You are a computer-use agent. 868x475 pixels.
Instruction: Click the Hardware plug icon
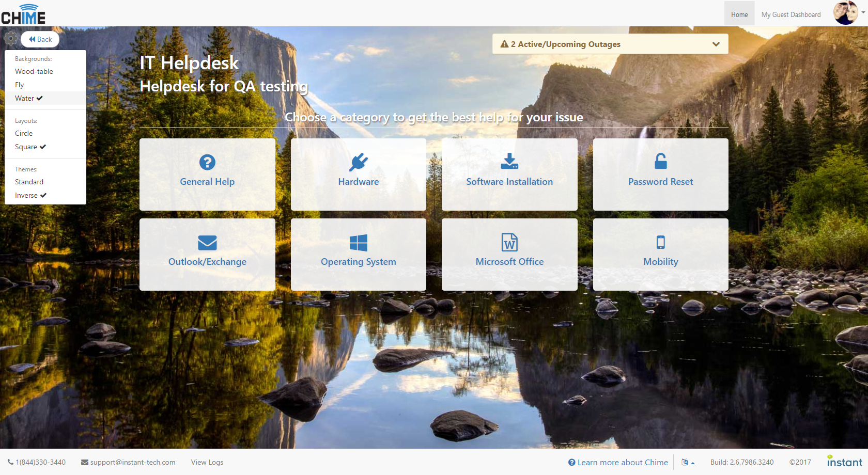(358, 162)
